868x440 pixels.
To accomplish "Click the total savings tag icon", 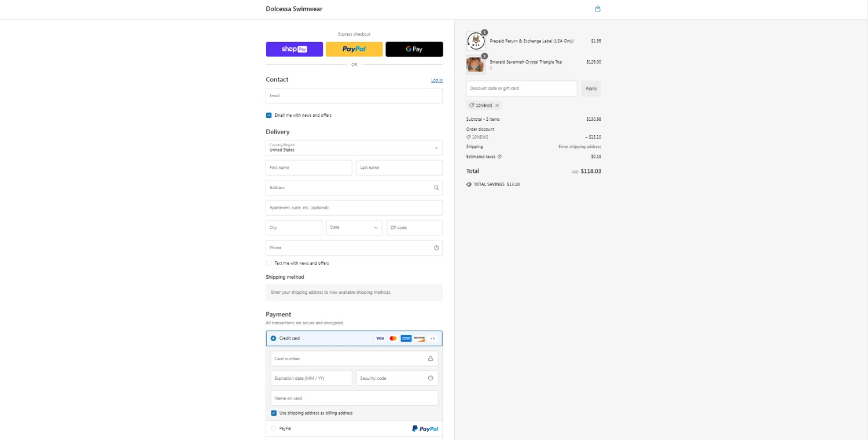I will pos(469,184).
